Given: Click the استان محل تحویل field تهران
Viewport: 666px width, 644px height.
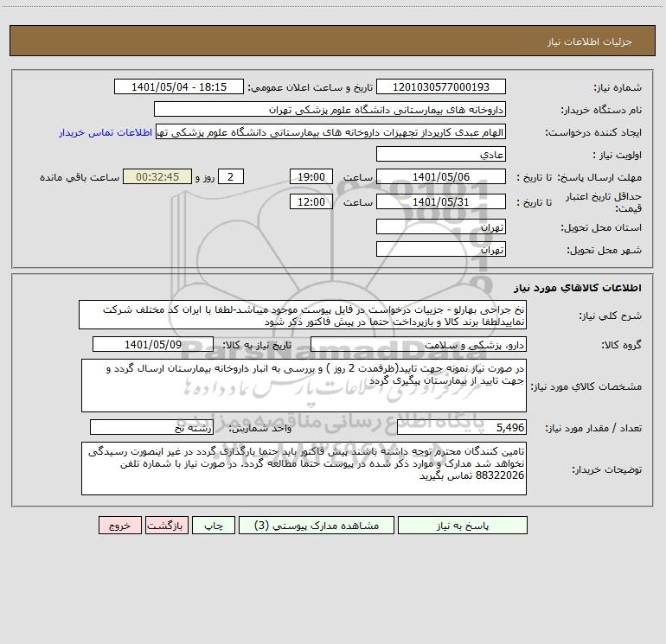Looking at the screenshot, I should [x=441, y=226].
